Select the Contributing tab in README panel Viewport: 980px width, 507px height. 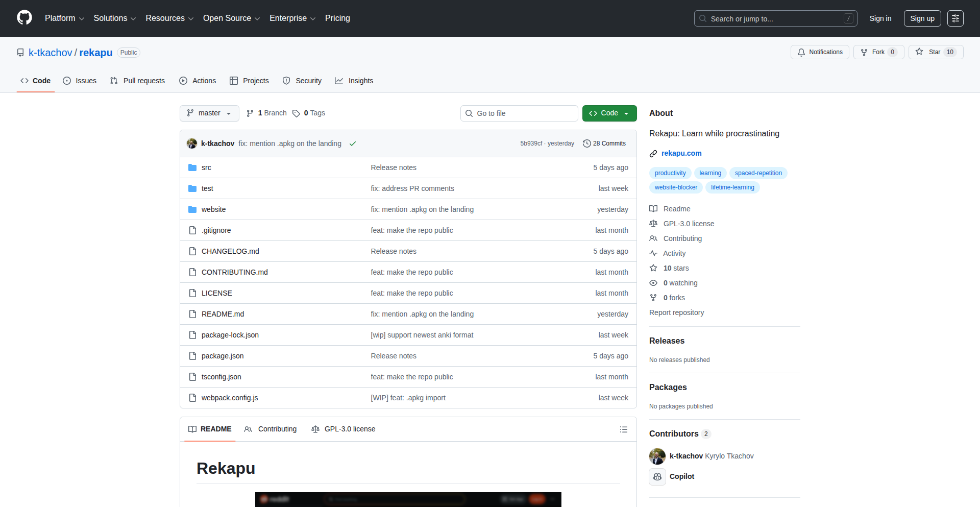pos(271,429)
